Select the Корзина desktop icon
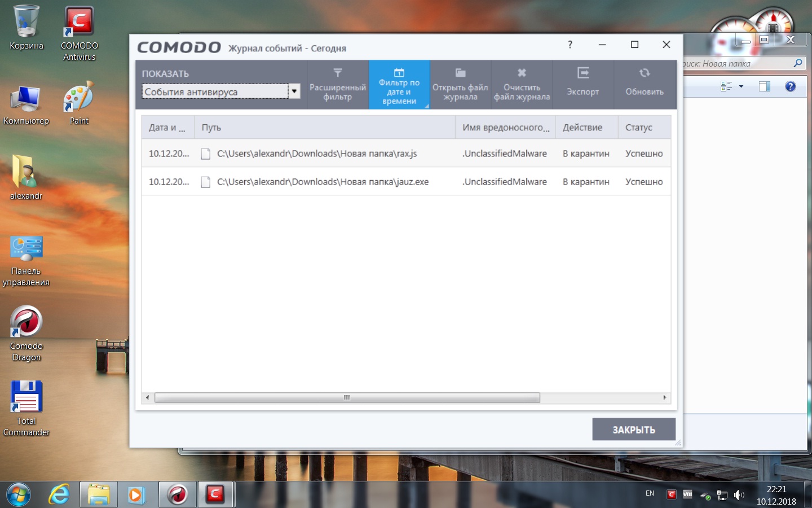The width and height of the screenshot is (812, 508). (x=26, y=28)
